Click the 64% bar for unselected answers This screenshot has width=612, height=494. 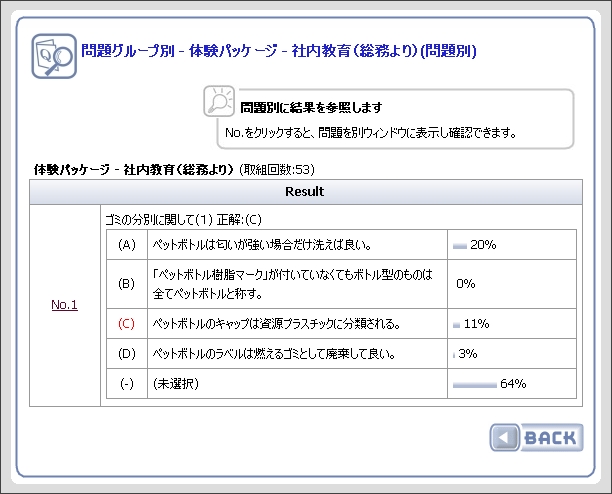point(474,383)
